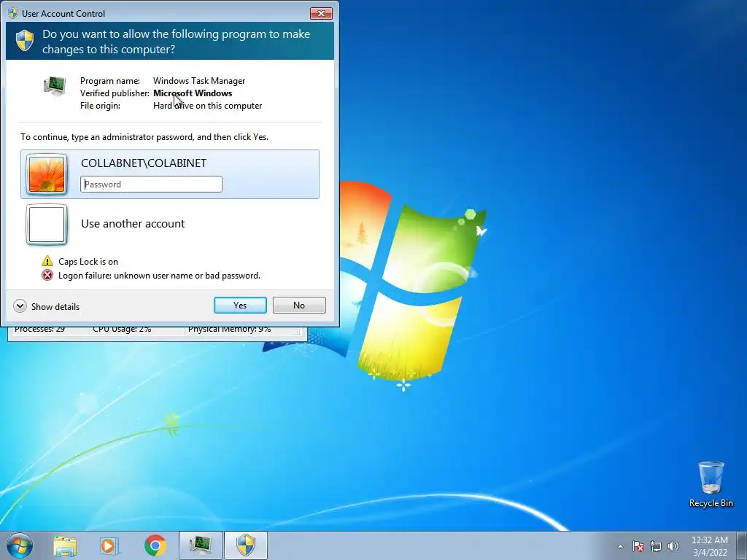Select the COLLABNET\COLABINET account picture
Viewport: 747px width, 560px height.
tap(46, 174)
